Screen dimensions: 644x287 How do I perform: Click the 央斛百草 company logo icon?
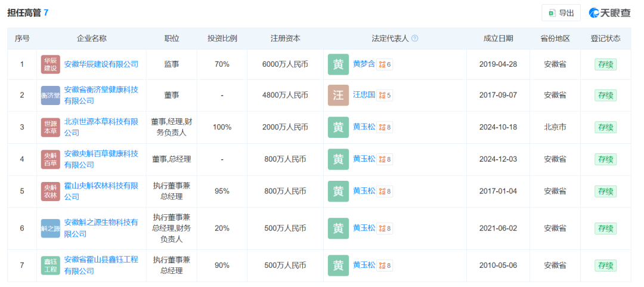click(x=51, y=159)
